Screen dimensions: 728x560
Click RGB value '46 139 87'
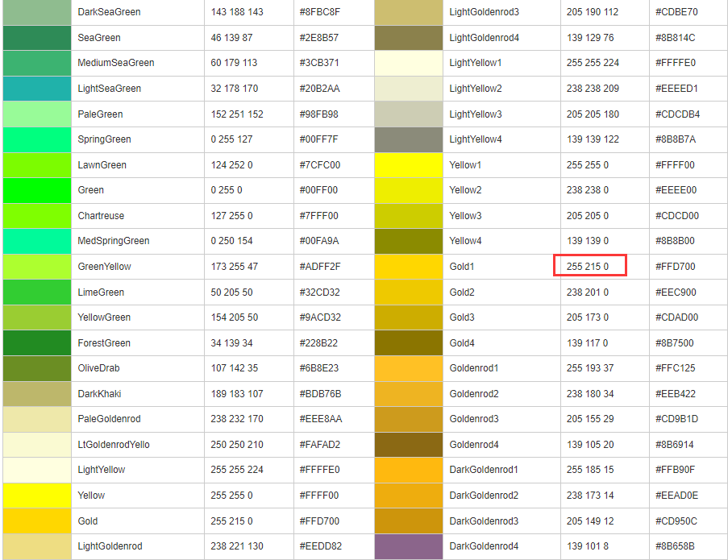(x=231, y=38)
